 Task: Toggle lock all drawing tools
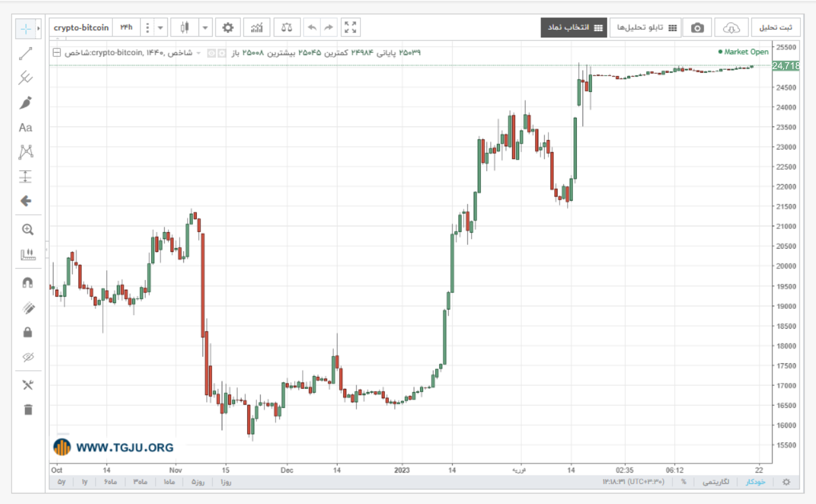28,332
